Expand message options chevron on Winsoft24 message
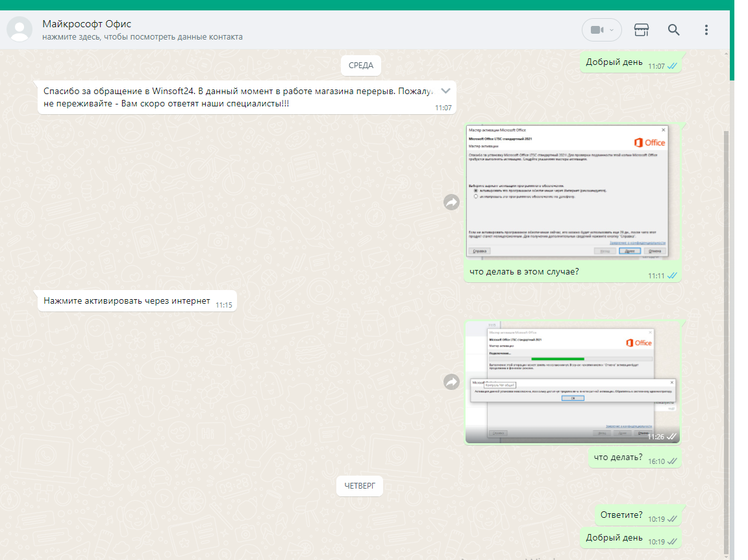Viewport: 748px width, 560px height. (445, 91)
